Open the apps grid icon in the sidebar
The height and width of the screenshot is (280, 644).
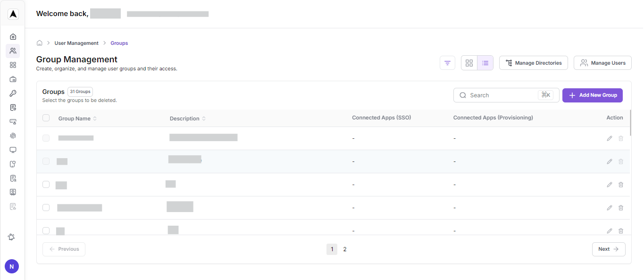(x=13, y=65)
